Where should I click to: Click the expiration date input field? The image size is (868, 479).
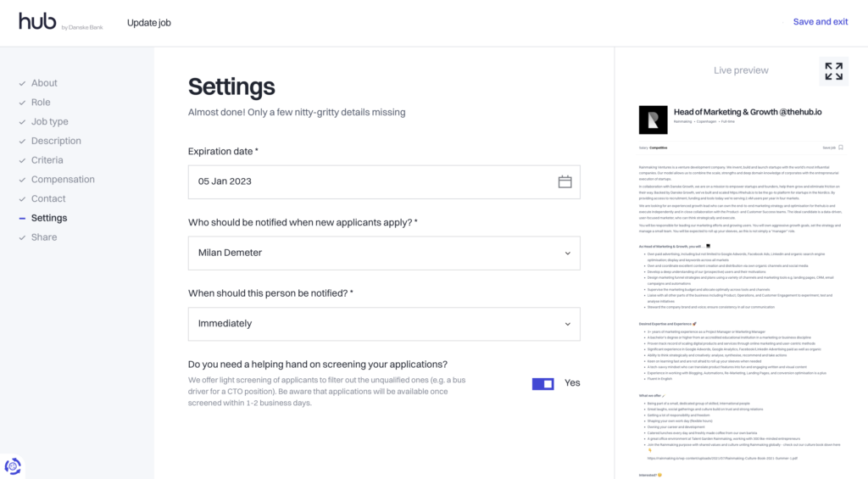(x=373, y=181)
